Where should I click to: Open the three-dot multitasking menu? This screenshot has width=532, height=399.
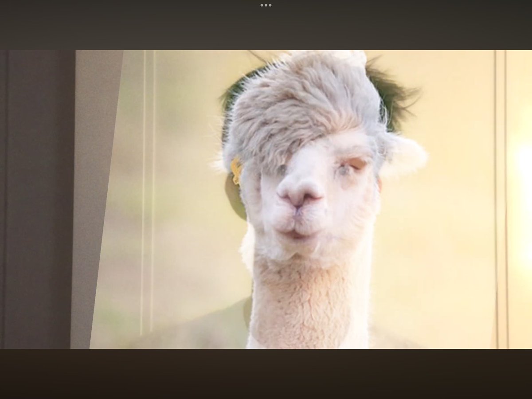pos(266,5)
